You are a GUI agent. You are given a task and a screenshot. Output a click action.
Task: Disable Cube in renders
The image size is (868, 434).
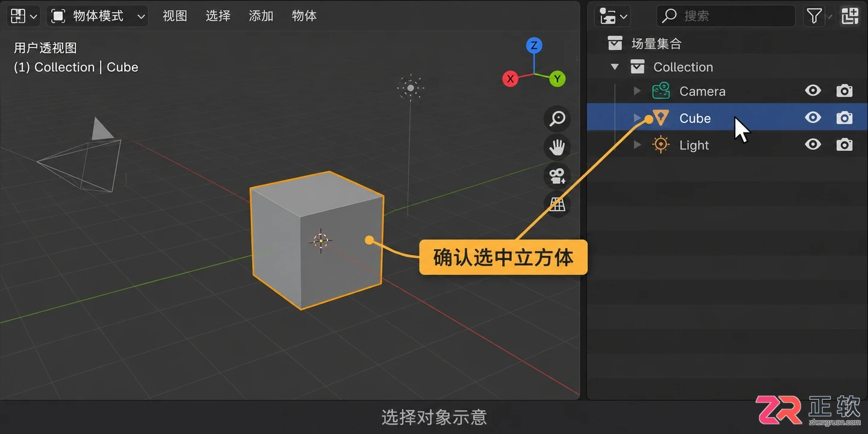pos(844,118)
